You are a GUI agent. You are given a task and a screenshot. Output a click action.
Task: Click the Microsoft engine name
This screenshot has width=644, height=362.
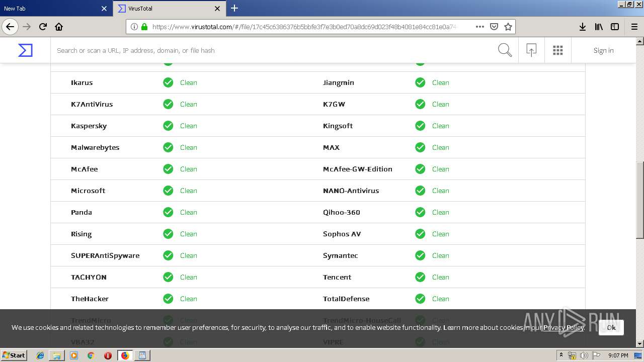click(x=88, y=191)
